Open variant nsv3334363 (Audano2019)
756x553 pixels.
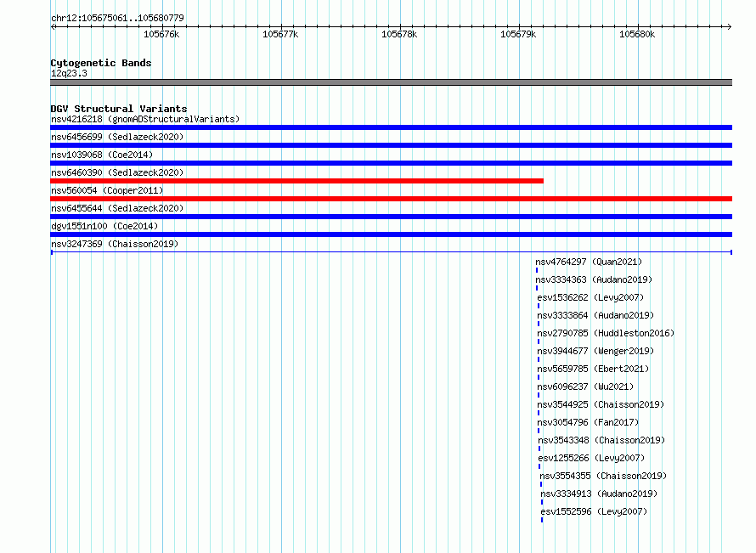[594, 279]
